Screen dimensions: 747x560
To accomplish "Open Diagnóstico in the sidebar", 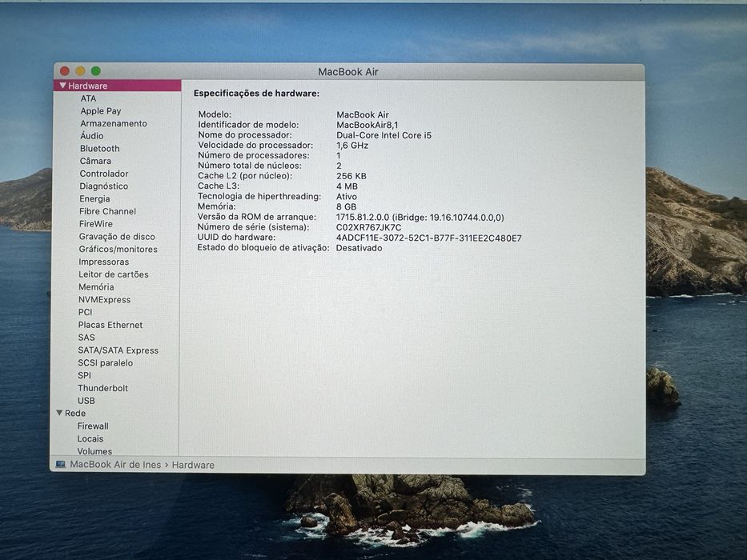I will pos(103,186).
